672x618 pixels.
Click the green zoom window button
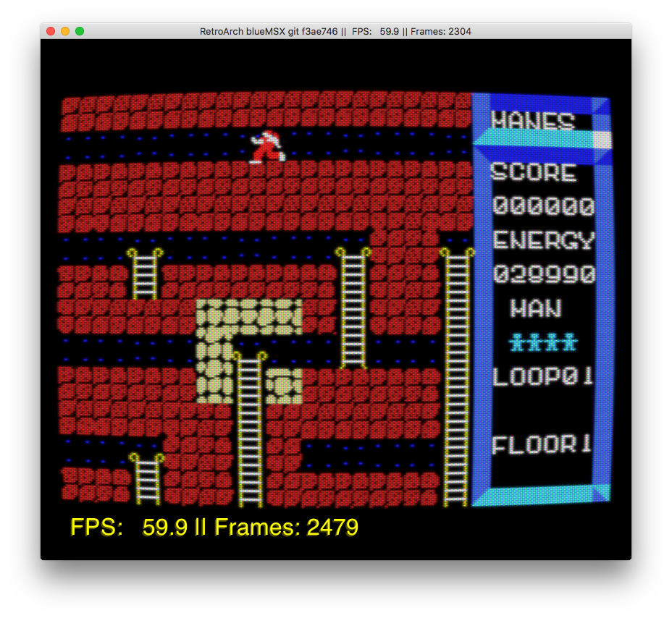80,31
